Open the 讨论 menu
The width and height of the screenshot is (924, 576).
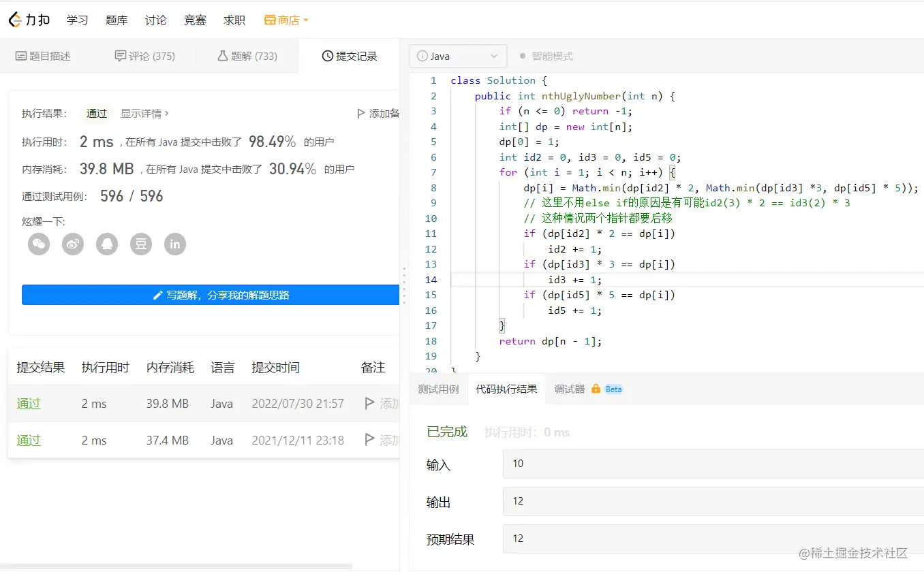tap(156, 20)
